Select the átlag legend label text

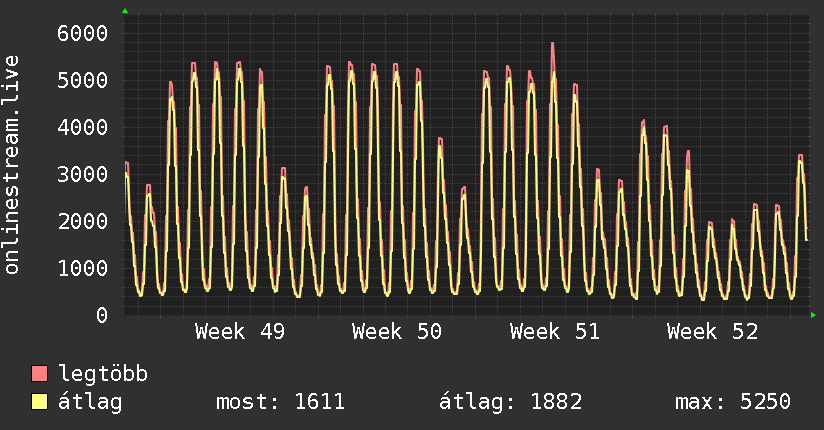click(x=91, y=402)
